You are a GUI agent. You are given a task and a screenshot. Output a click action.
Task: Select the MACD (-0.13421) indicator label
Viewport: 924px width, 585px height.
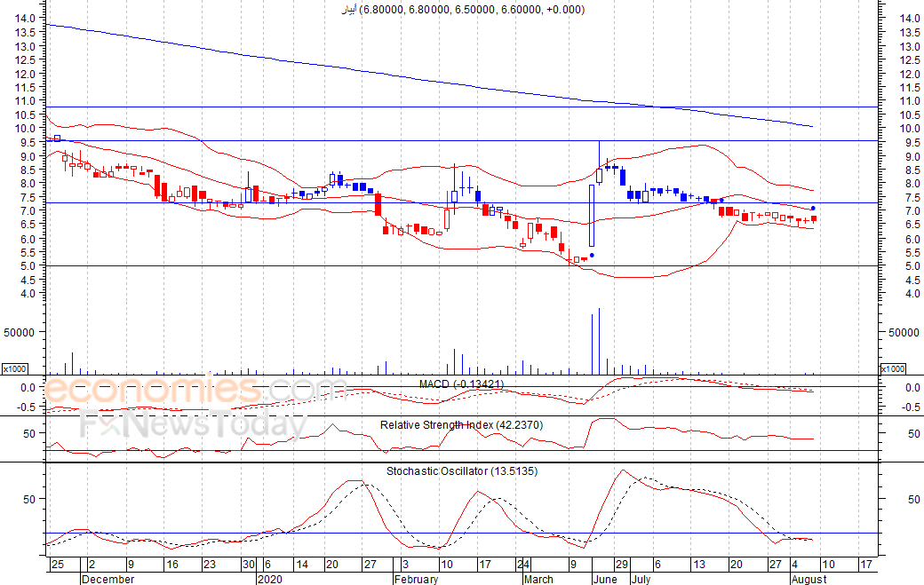[461, 384]
